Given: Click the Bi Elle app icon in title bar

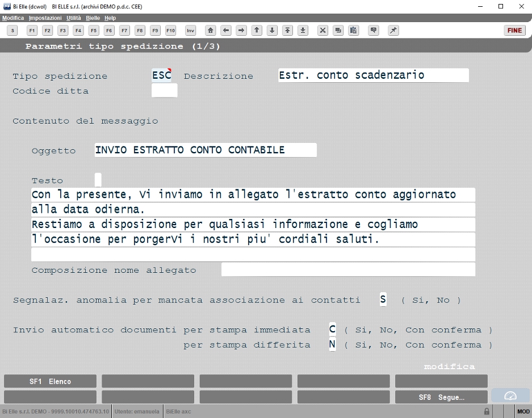Looking at the screenshot, I should pyautogui.click(x=7, y=6).
